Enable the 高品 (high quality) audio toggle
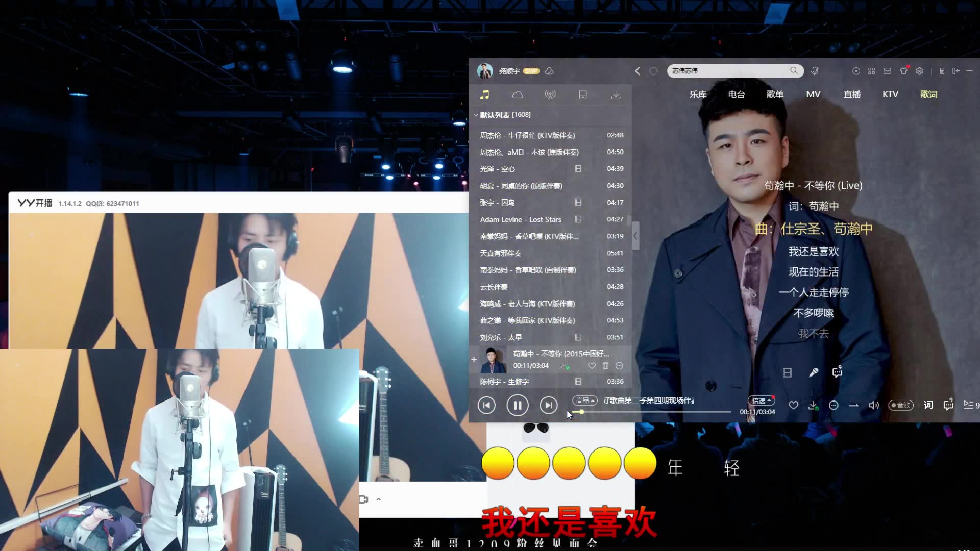 point(583,400)
